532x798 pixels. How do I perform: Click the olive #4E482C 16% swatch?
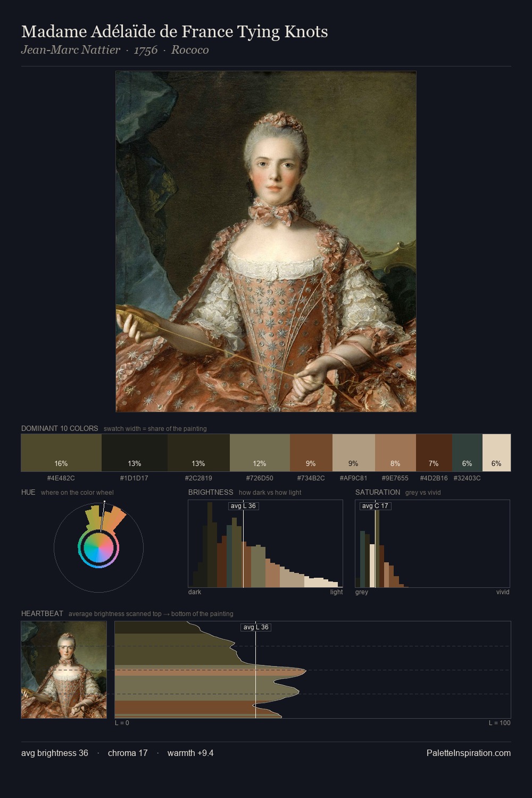point(61,453)
